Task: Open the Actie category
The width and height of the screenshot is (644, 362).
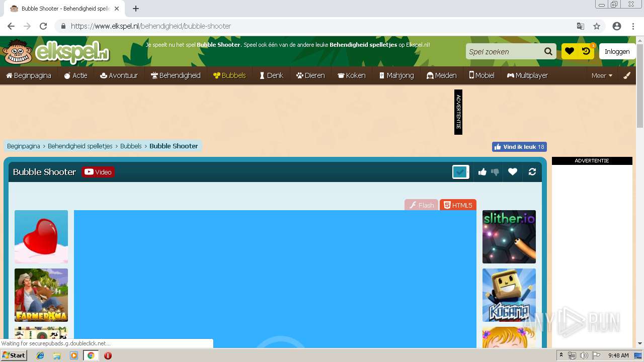Action: 75,75
